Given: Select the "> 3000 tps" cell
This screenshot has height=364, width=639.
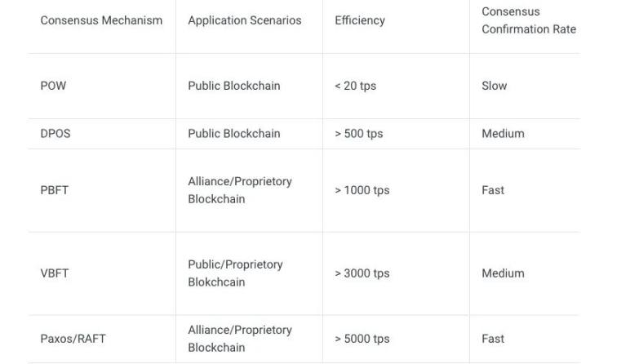Looking at the screenshot, I should 362,273.
